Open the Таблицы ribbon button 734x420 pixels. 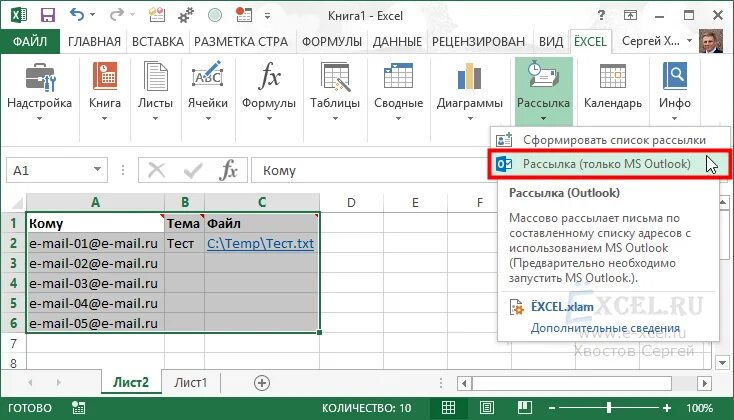(x=335, y=91)
